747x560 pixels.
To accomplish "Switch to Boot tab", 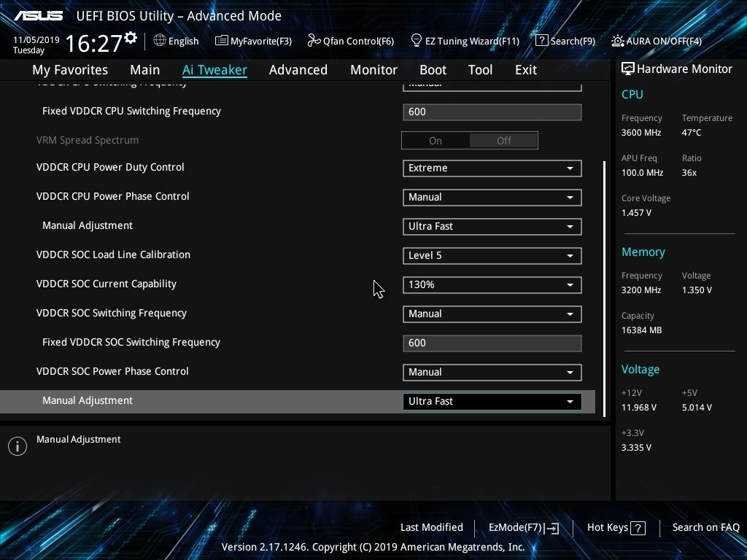I will 433,70.
